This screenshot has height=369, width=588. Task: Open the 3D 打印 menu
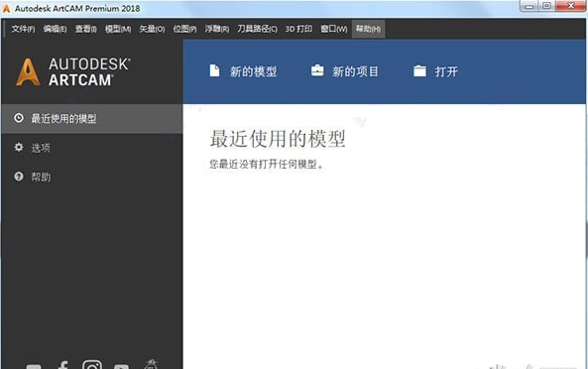(x=298, y=29)
